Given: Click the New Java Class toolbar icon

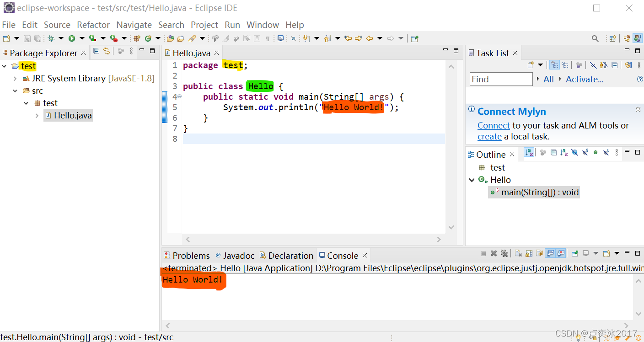Looking at the screenshot, I should tap(148, 38).
